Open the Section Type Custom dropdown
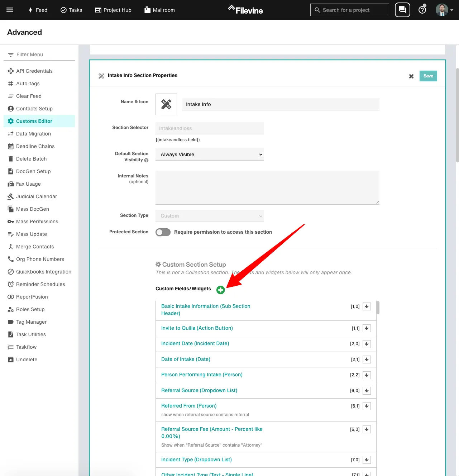The width and height of the screenshot is (459, 476). pos(210,216)
